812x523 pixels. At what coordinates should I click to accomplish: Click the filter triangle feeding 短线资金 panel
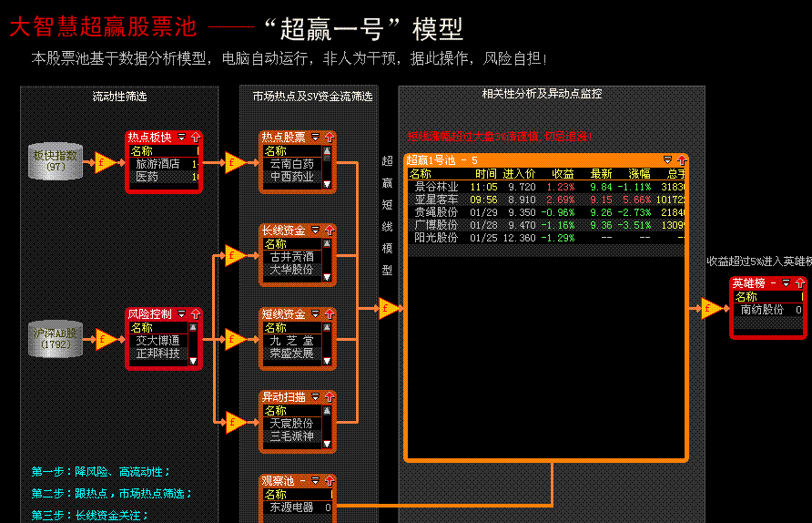coord(235,340)
